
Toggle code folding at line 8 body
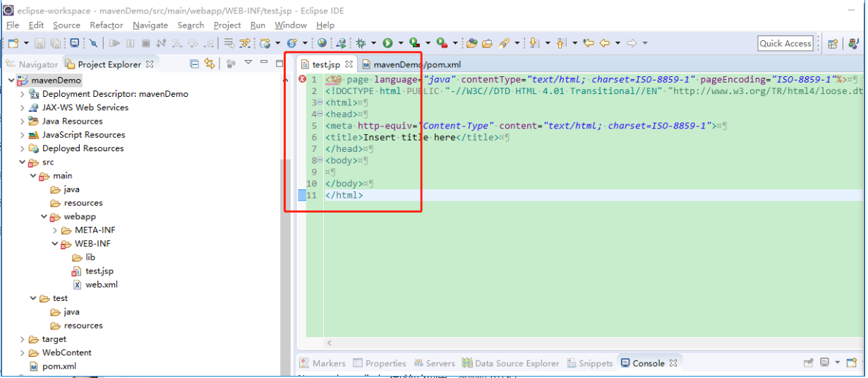click(x=320, y=160)
